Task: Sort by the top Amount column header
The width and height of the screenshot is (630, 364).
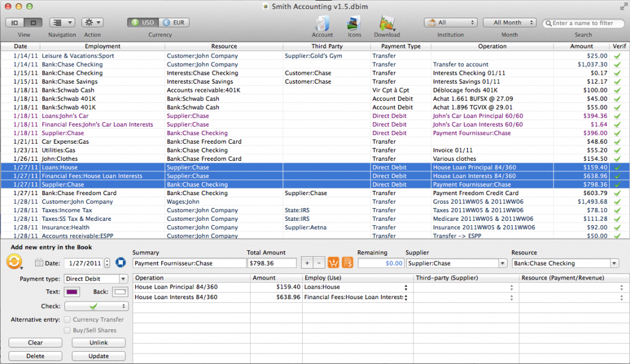Action: pos(582,46)
